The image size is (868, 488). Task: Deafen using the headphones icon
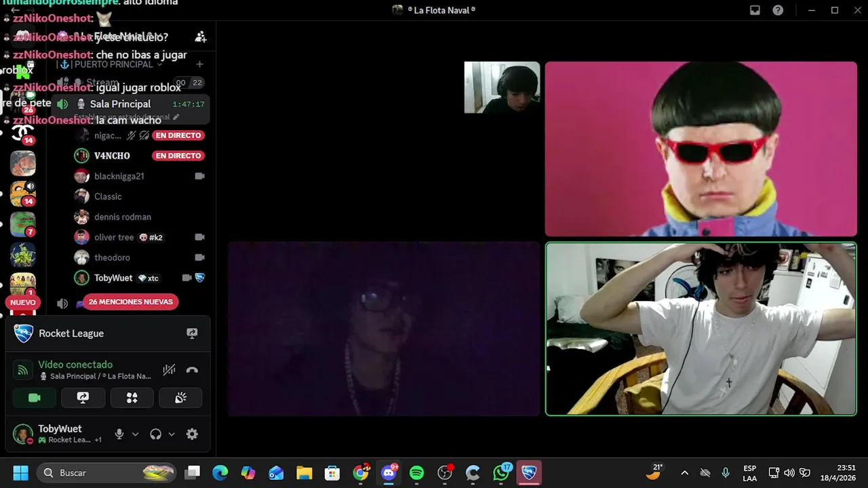tap(156, 434)
